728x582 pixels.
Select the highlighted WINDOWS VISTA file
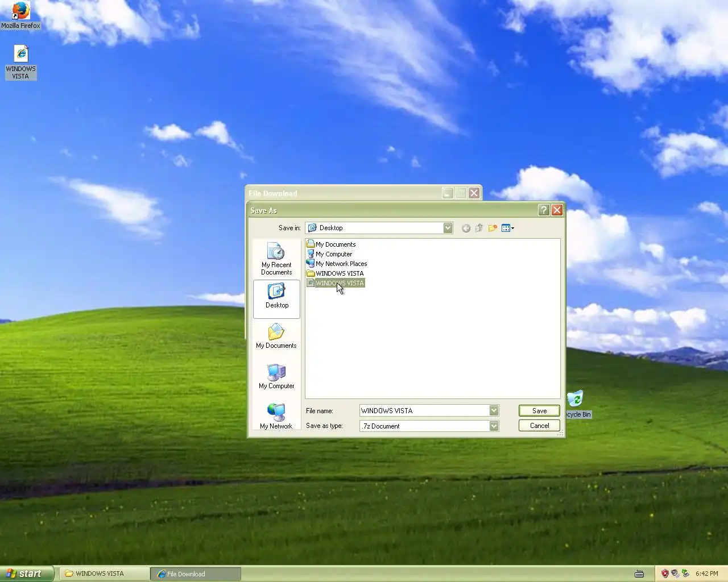[x=335, y=283]
